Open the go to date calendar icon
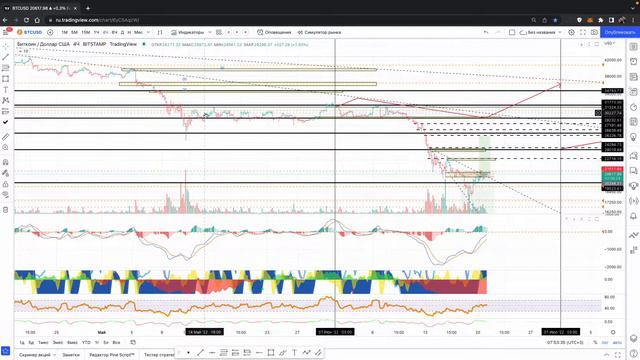The width and height of the screenshot is (640, 360). click(133, 342)
